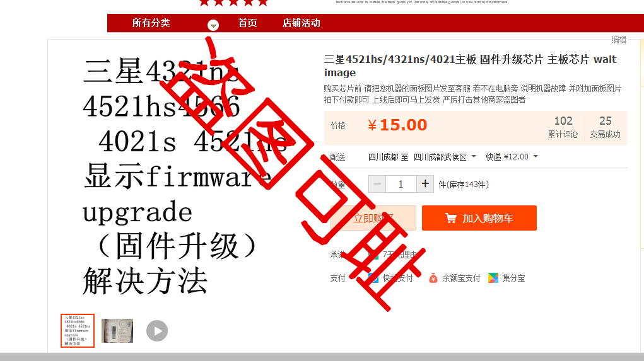Open the 所有分类 dropdown arrow icon
Screen dimensions: 644x361
[x=213, y=25]
